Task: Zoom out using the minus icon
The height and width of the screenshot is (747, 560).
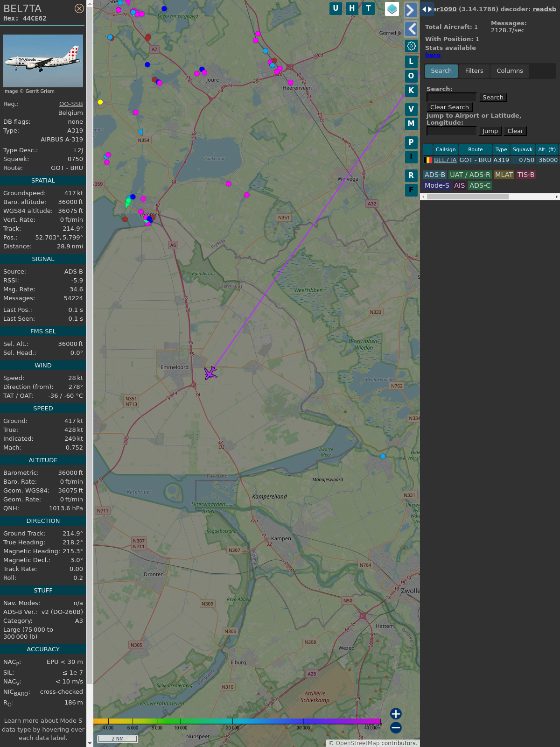Action: point(396,727)
